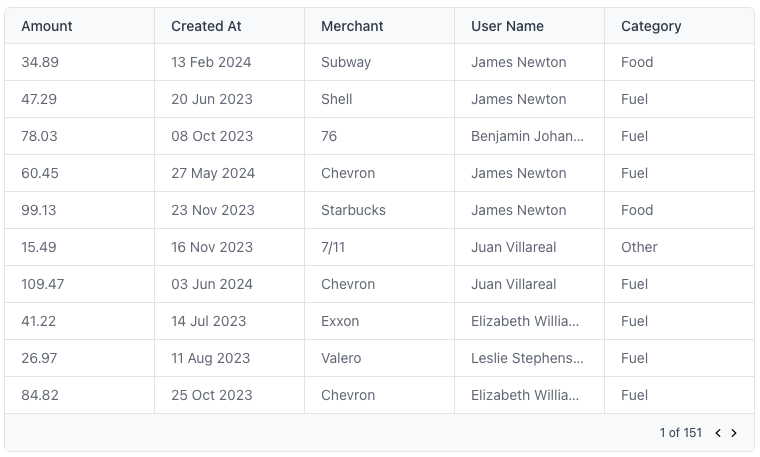Select Benjamin Johan... user name cell
This screenshot has height=457, width=760.
point(529,136)
